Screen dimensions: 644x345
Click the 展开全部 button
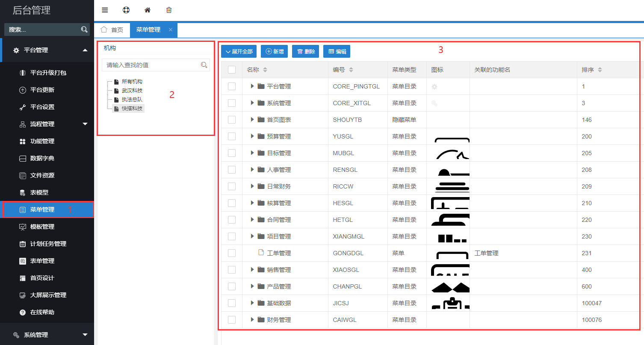pos(239,51)
